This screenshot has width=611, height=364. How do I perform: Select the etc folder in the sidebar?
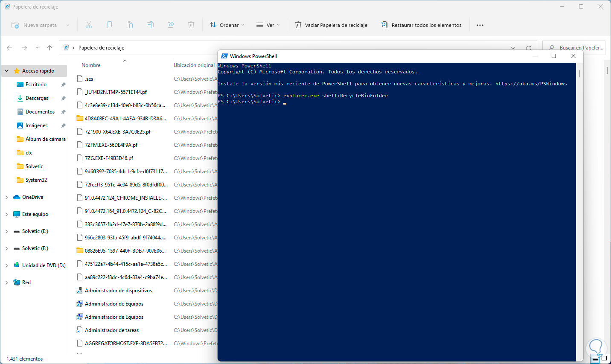point(29,153)
